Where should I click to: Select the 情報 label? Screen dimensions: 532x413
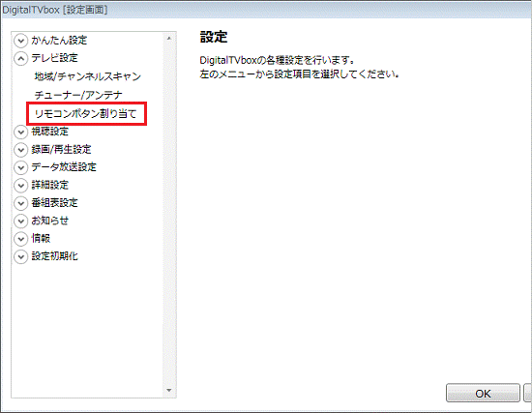(x=41, y=239)
